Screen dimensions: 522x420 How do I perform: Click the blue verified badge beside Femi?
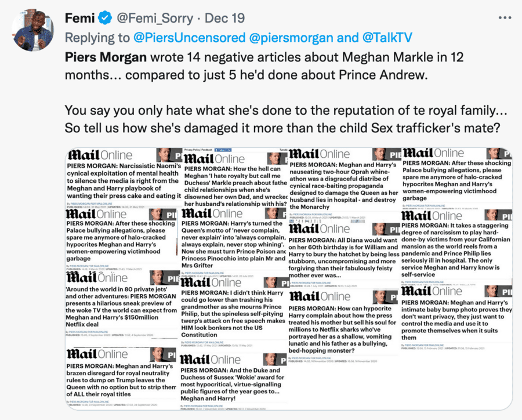pyautogui.click(x=105, y=19)
